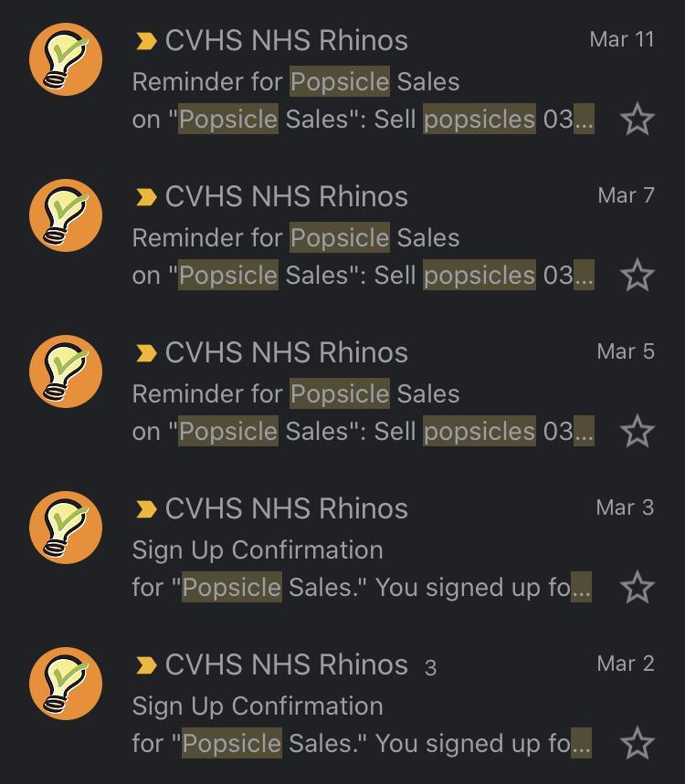Click the yellow importance arrow on Mar 7 email
This screenshot has height=784, width=685.
[x=146, y=197]
